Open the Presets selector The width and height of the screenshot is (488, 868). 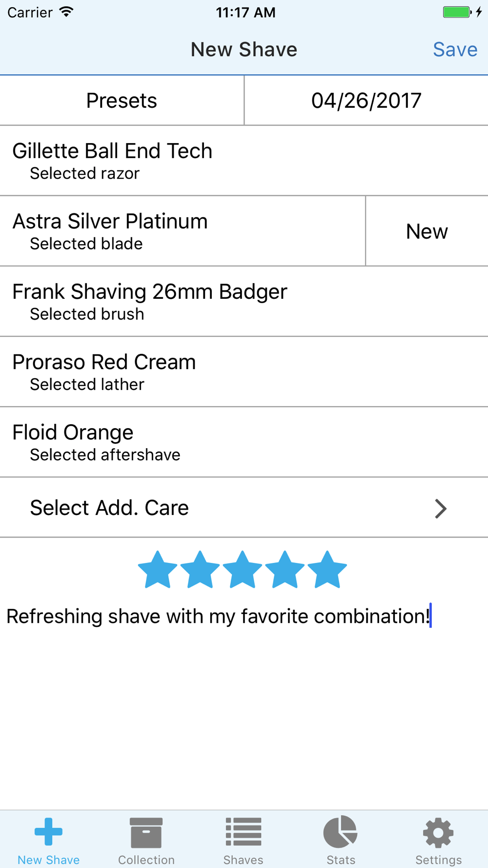click(x=122, y=101)
